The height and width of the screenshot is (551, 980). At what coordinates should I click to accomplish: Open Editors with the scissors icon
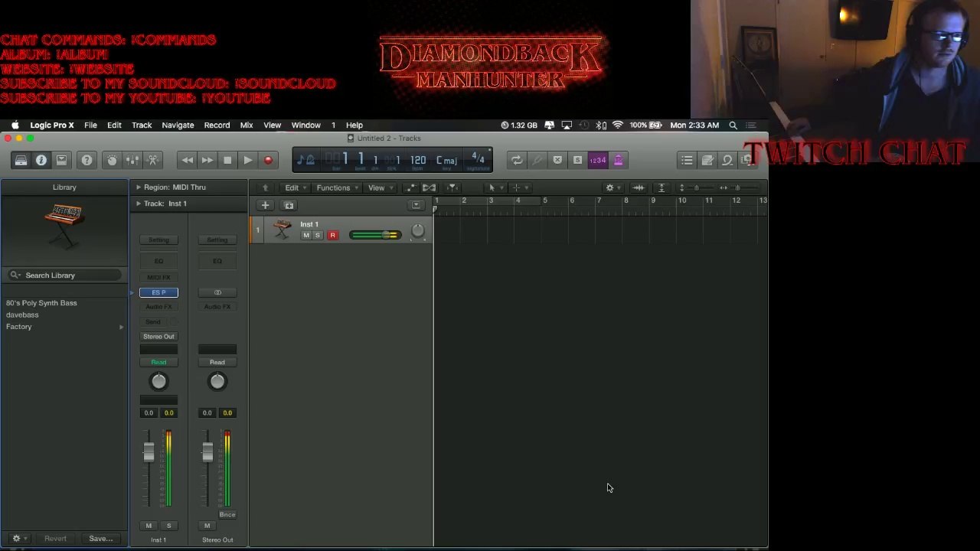tap(153, 160)
